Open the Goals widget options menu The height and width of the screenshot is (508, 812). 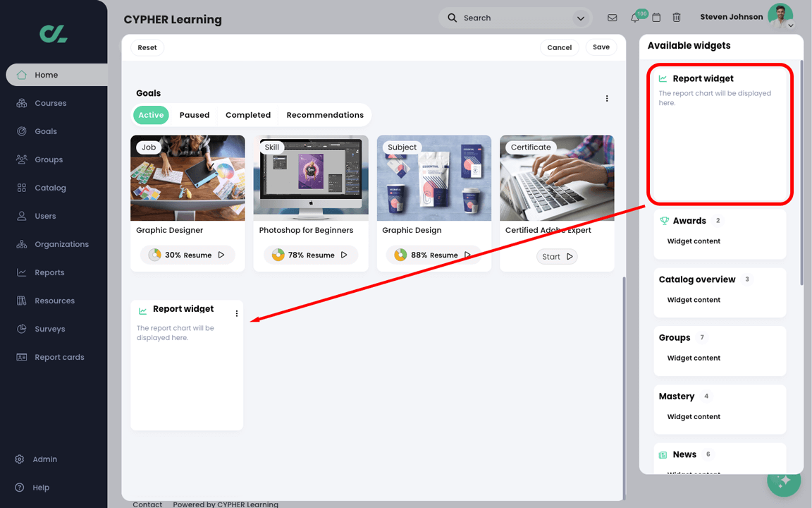607,98
